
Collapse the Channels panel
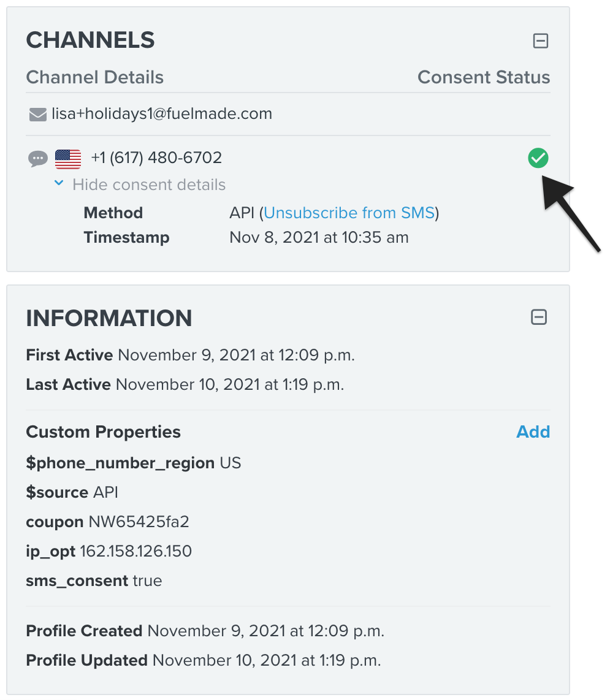540,41
